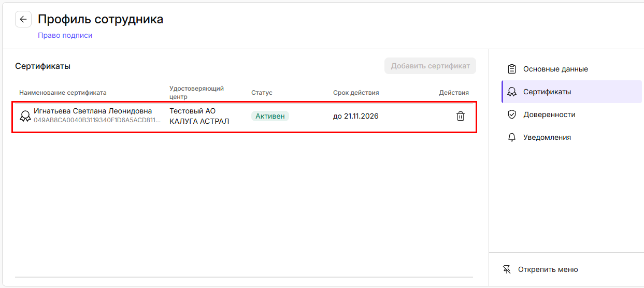Click the Наименование сертификата column header
644x288 pixels.
click(x=63, y=93)
